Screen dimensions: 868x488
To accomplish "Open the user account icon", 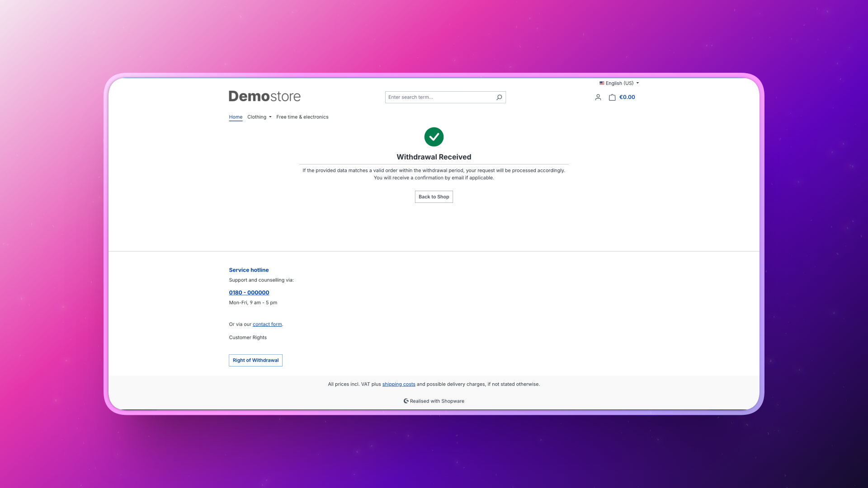I will (598, 97).
